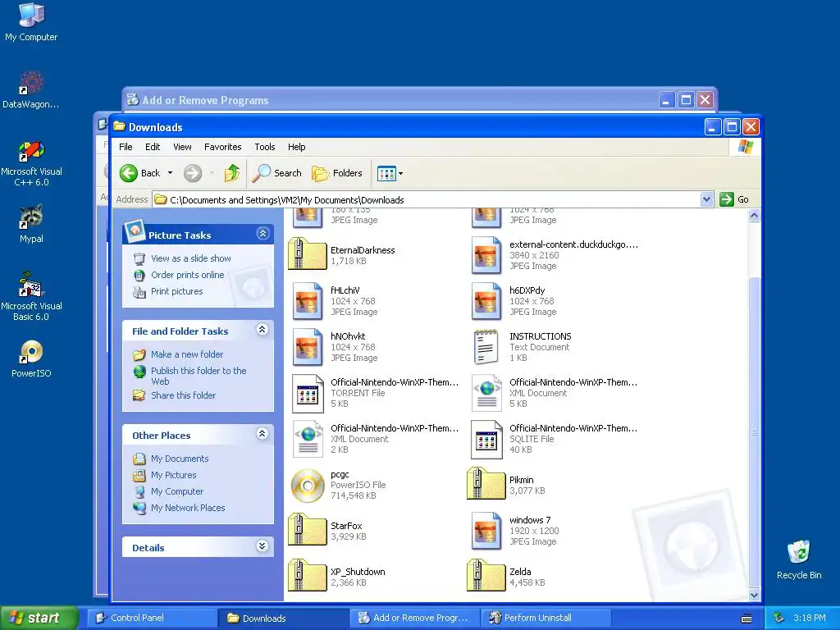Select the 2 KB XML Document icon
840x630 pixels.
tap(308, 440)
